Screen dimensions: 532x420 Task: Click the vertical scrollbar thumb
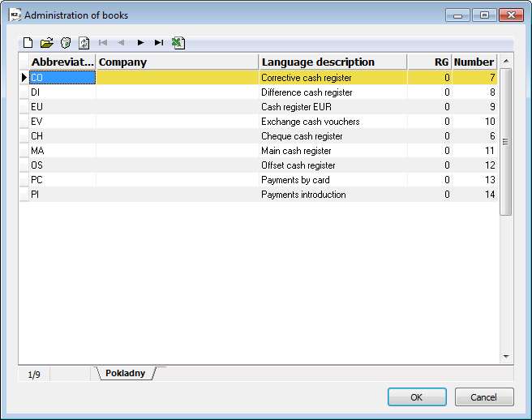tap(505, 142)
